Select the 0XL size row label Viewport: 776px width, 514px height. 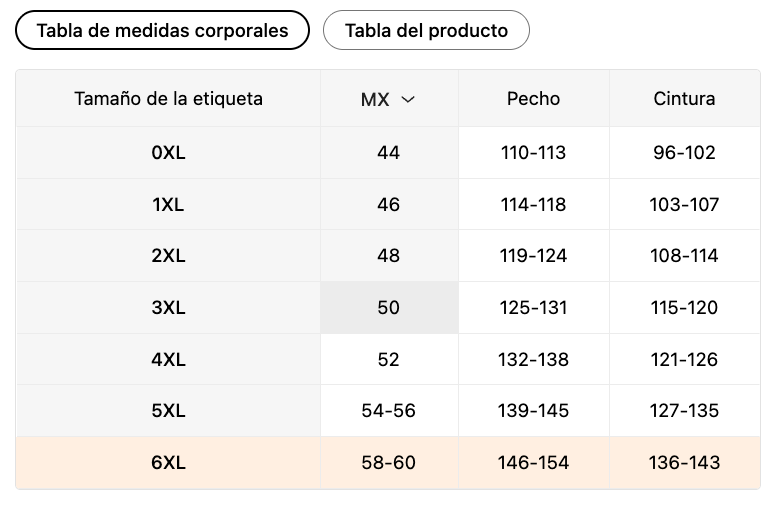168,153
